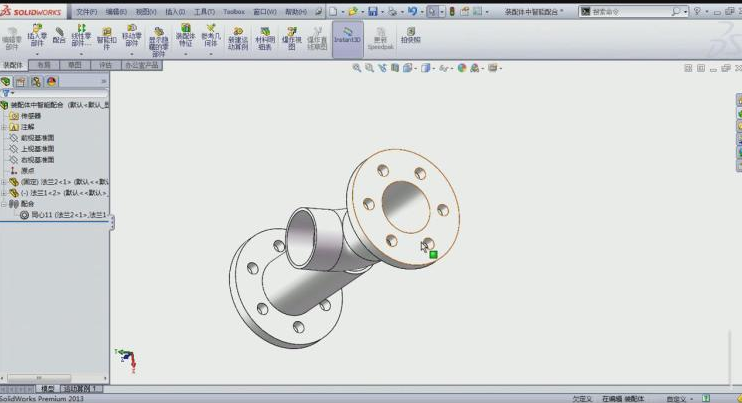This screenshot has height=403, width=742.
Task: Open the 视图(V) View menu
Action: (146, 11)
